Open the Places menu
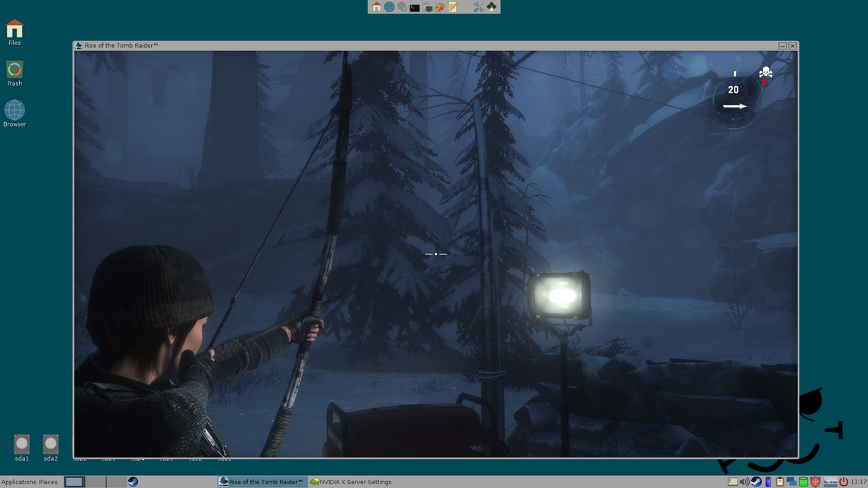 pos(48,482)
